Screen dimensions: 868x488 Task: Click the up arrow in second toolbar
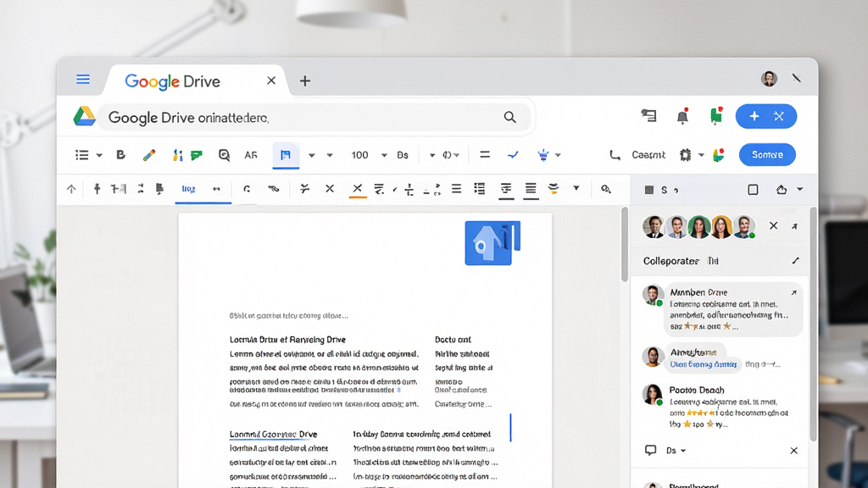tap(71, 189)
